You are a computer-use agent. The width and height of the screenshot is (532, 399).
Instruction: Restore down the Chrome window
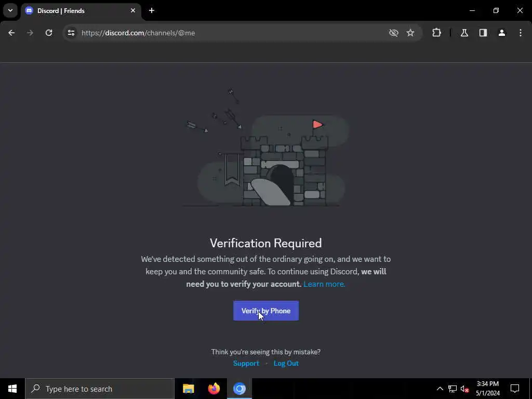coord(496,10)
